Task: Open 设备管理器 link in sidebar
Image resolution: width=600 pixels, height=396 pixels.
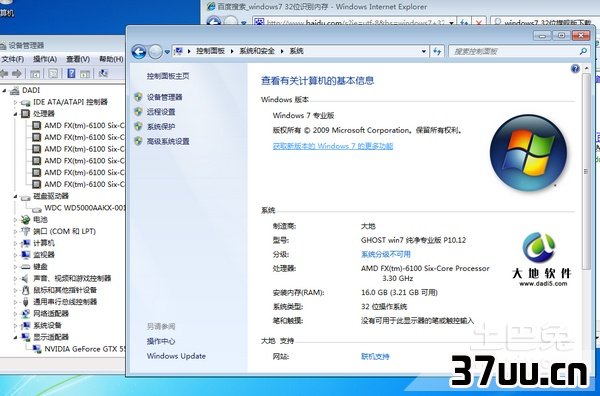Action: [165, 97]
